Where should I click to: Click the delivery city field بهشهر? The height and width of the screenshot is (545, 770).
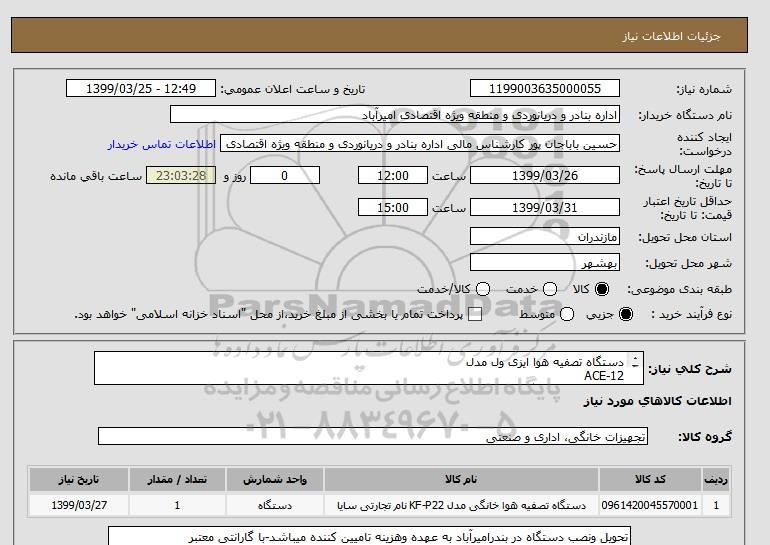545,262
